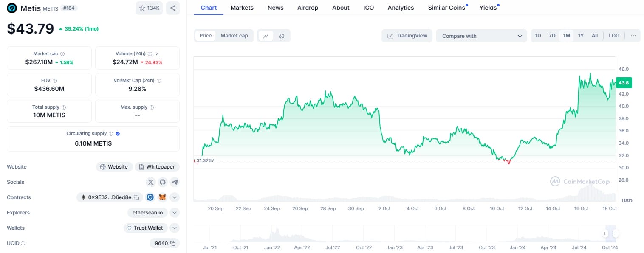Expand the Explorers etherscan.io list
This screenshot has height=253, width=644.
[x=175, y=213]
